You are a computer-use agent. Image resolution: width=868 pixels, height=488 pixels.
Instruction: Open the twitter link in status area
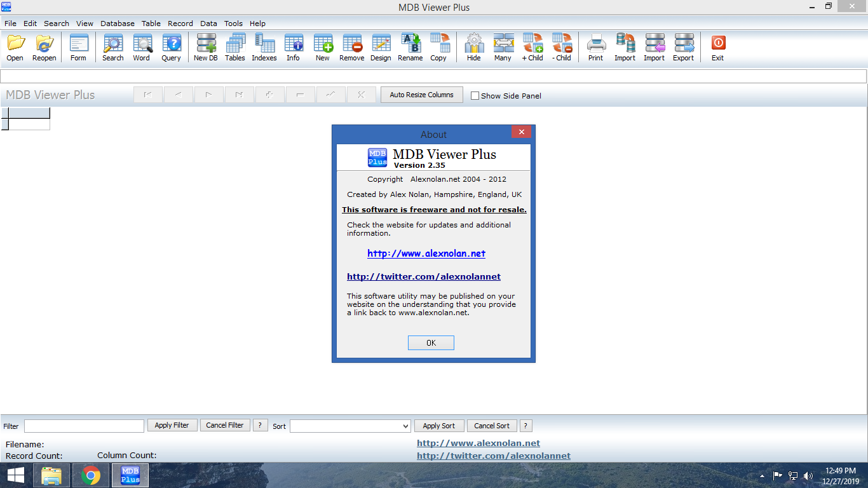[494, 456]
